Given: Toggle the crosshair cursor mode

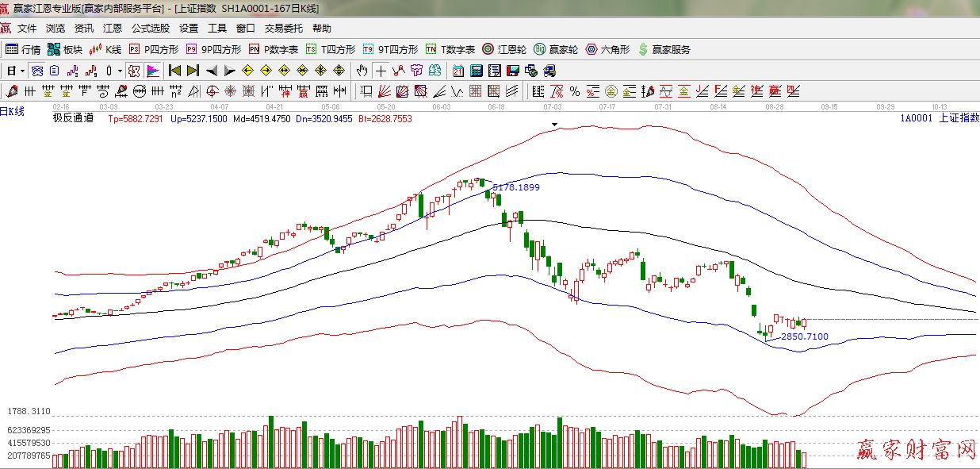Looking at the screenshot, I should tap(381, 71).
